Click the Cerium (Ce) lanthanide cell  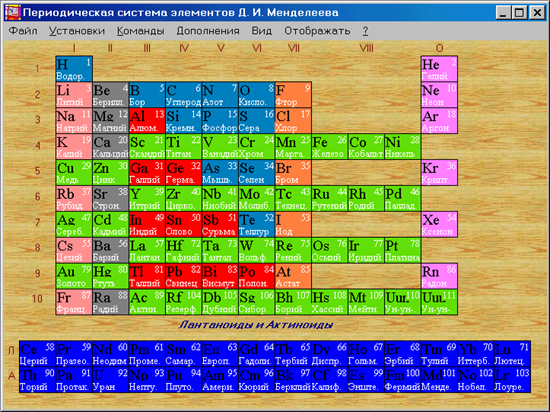coord(38,354)
